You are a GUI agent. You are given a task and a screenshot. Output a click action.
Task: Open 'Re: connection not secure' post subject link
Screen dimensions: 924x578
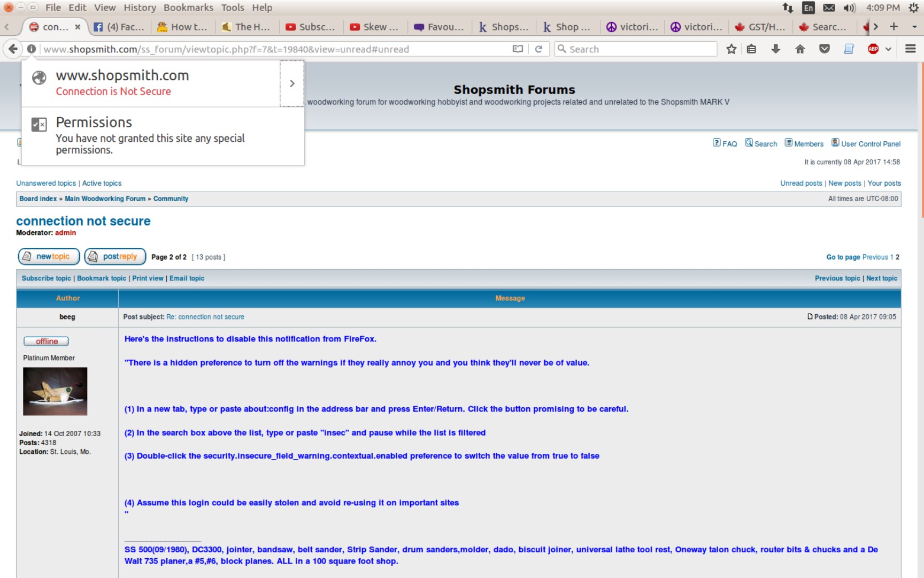click(x=205, y=317)
